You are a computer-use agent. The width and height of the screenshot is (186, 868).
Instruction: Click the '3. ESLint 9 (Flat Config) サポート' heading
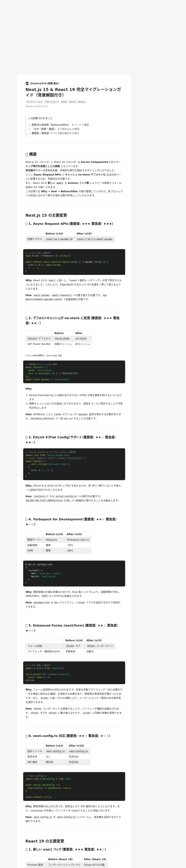click(x=71, y=440)
